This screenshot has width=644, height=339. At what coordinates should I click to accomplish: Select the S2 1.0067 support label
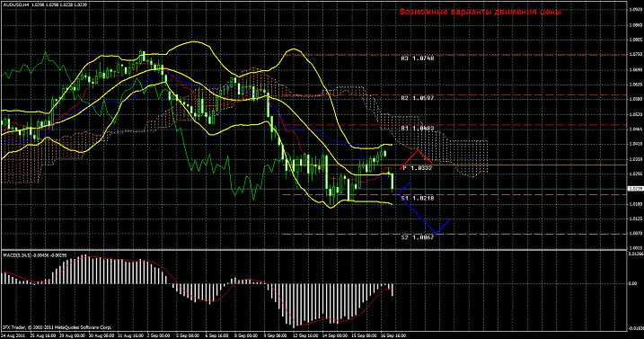pos(418,237)
